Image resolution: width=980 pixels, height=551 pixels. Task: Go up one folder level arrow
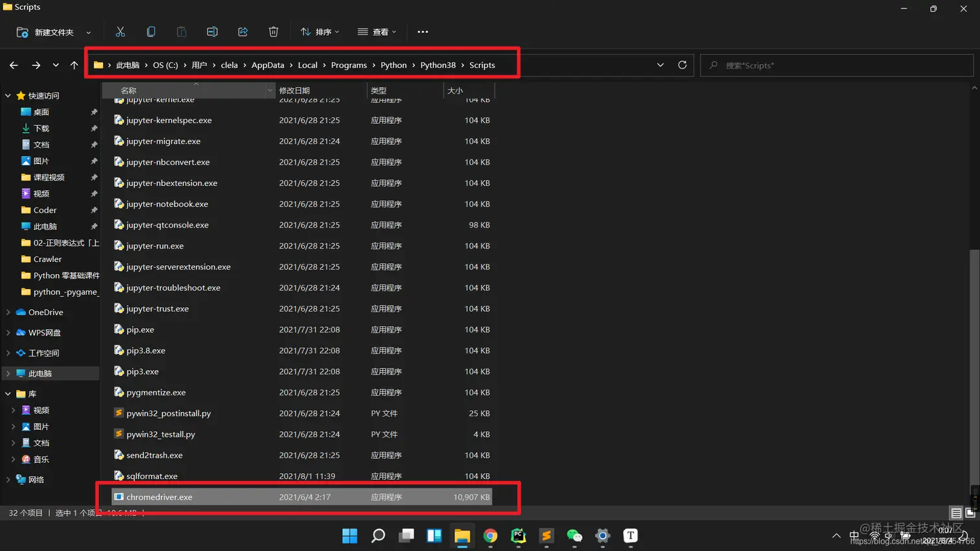(x=74, y=65)
